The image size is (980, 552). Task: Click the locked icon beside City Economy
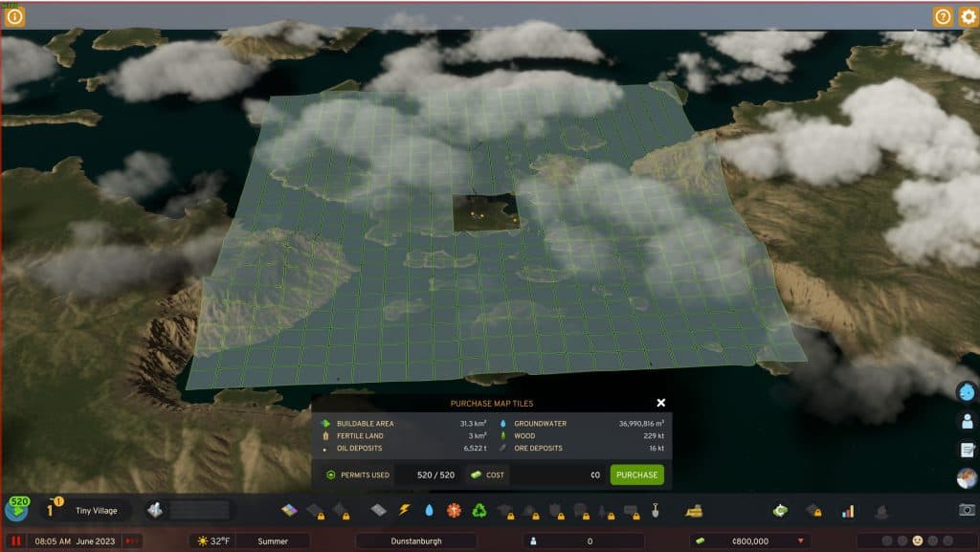tap(813, 511)
